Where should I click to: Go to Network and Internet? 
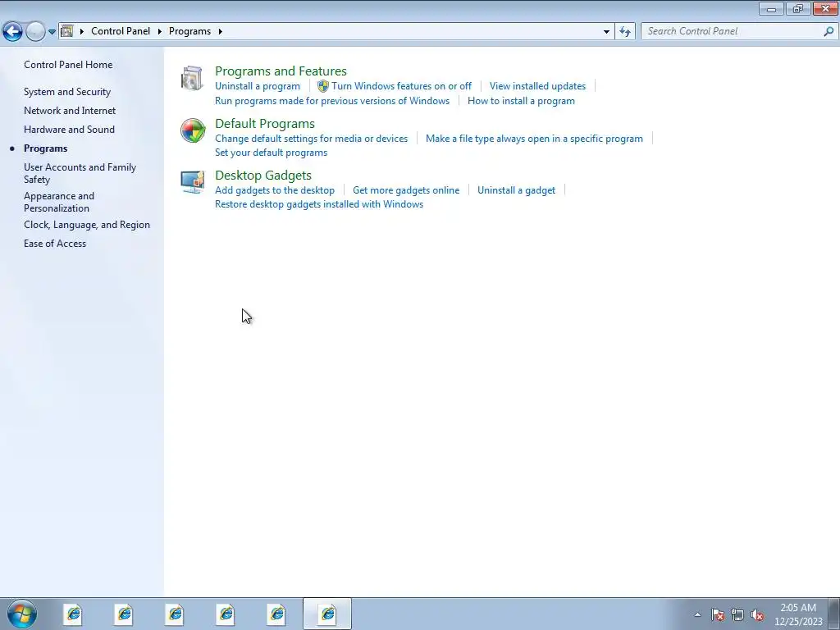click(70, 111)
